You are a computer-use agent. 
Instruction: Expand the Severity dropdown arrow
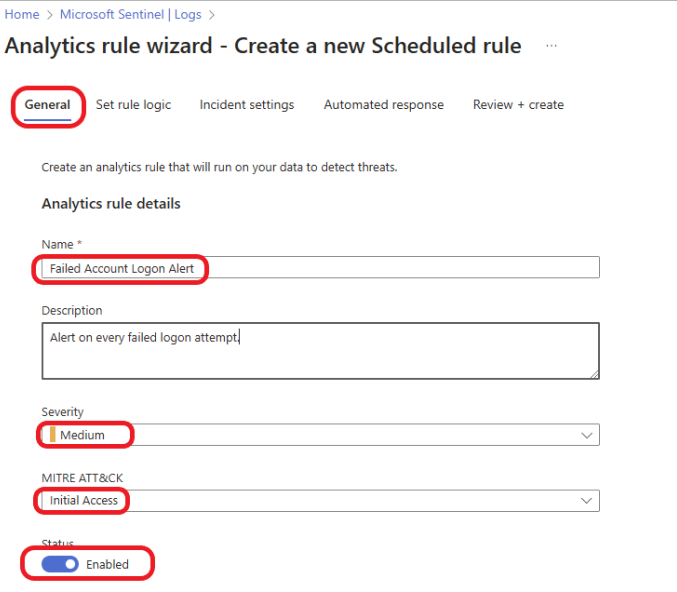pos(586,435)
